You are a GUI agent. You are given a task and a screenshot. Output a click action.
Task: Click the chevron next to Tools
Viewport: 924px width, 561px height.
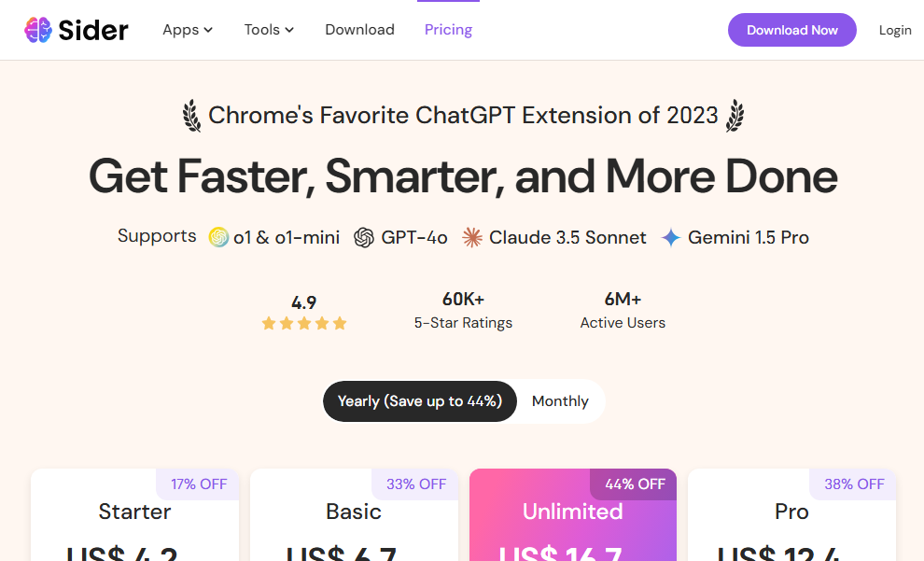(289, 30)
